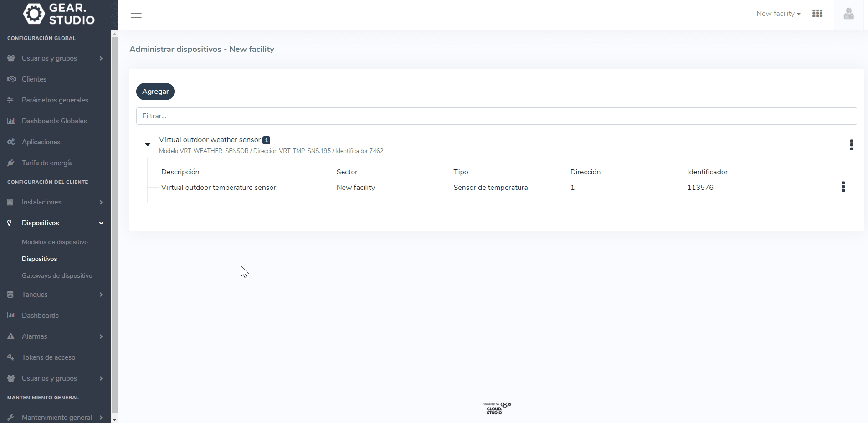
Task: Open the apps grid icon
Action: (817, 14)
